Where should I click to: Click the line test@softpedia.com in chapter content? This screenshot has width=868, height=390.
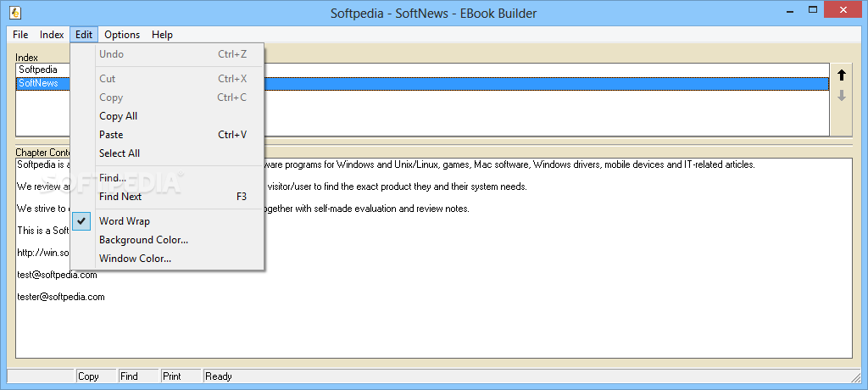click(x=57, y=275)
